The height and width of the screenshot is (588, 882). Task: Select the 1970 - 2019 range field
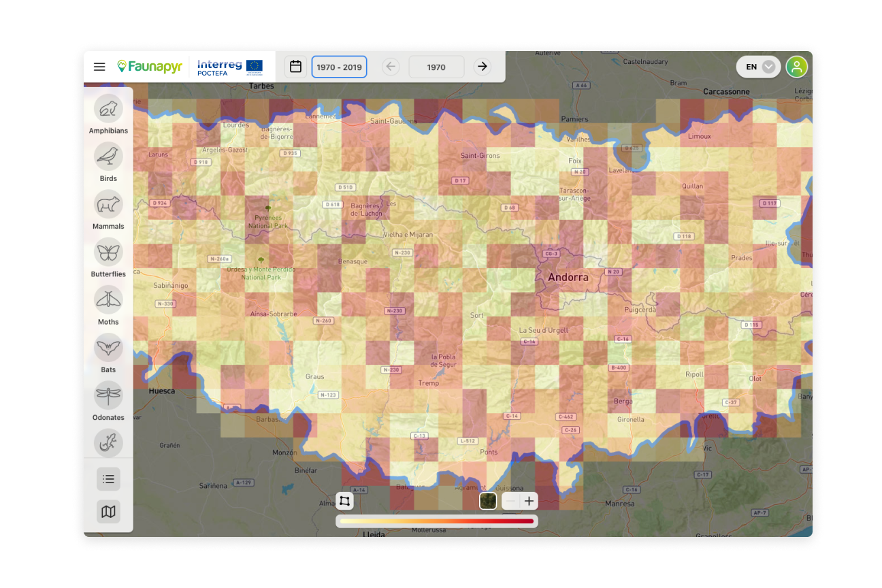(x=339, y=67)
